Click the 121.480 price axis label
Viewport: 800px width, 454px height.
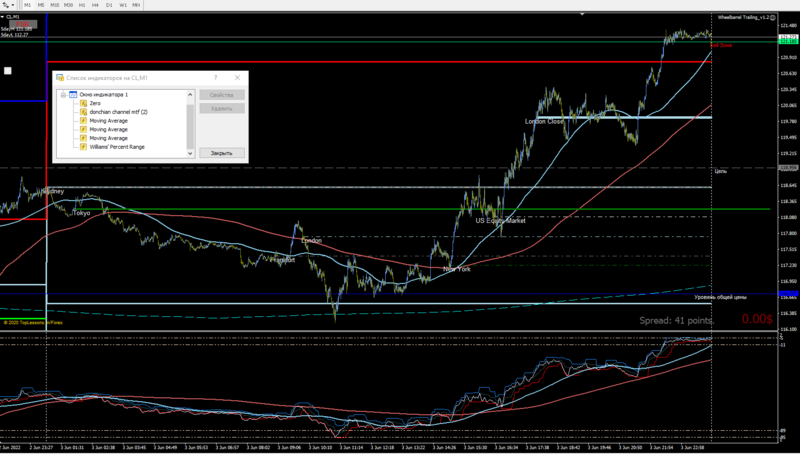(x=789, y=25)
